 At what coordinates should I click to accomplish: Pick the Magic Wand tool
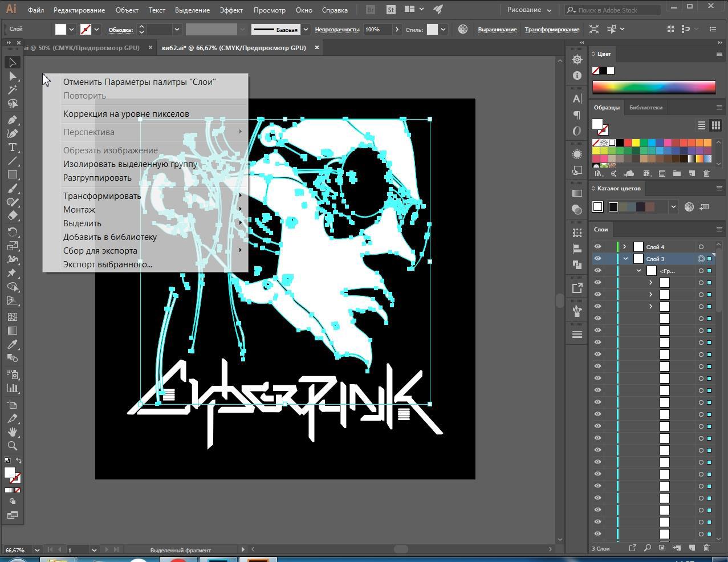[x=12, y=90]
